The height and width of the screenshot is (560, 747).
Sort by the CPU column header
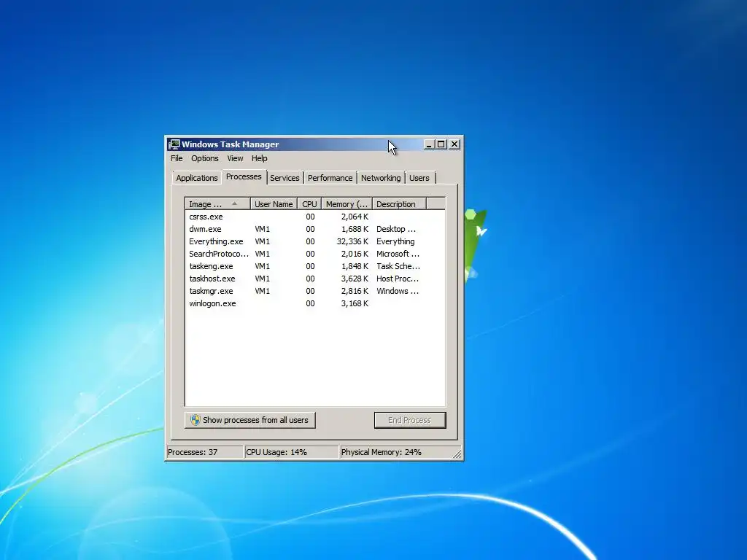pos(309,204)
